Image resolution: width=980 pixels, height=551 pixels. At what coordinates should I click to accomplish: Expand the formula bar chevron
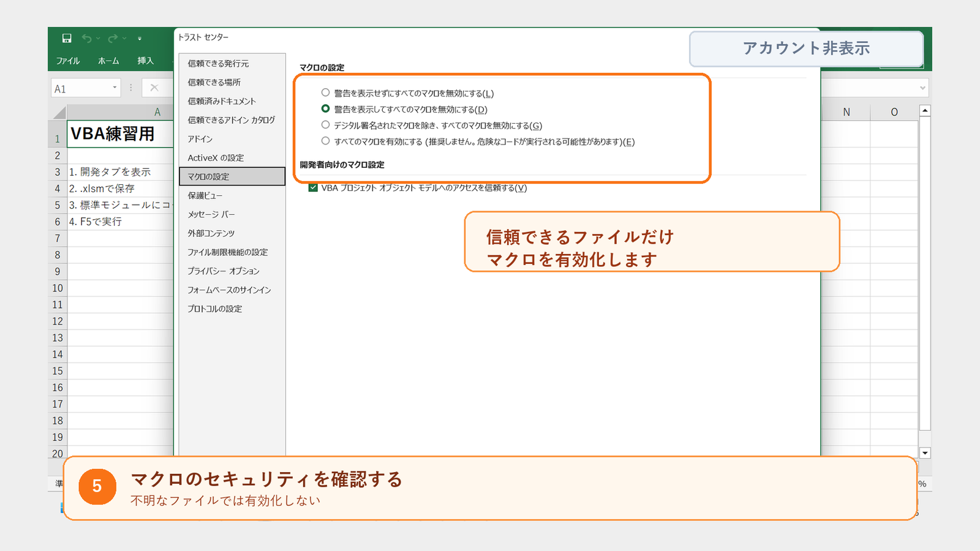point(922,88)
